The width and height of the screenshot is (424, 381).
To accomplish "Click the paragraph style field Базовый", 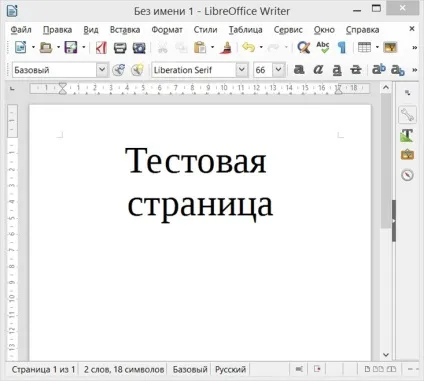I will pos(54,70).
